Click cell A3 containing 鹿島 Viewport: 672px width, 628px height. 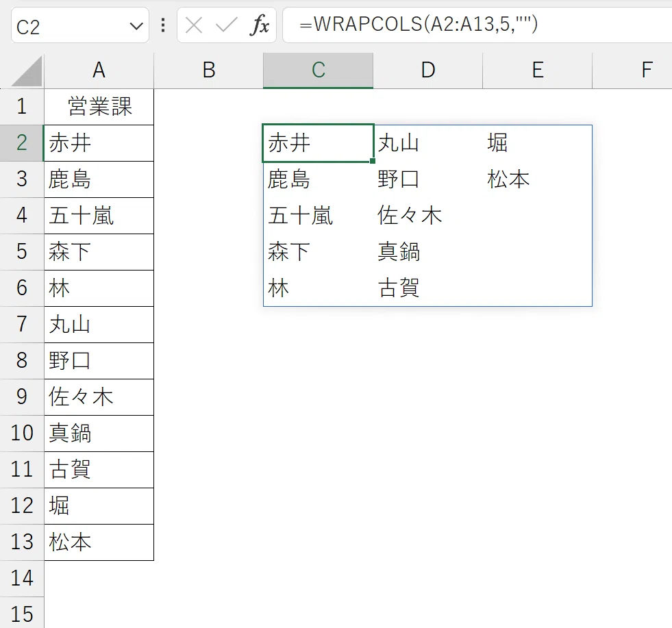coord(99,179)
